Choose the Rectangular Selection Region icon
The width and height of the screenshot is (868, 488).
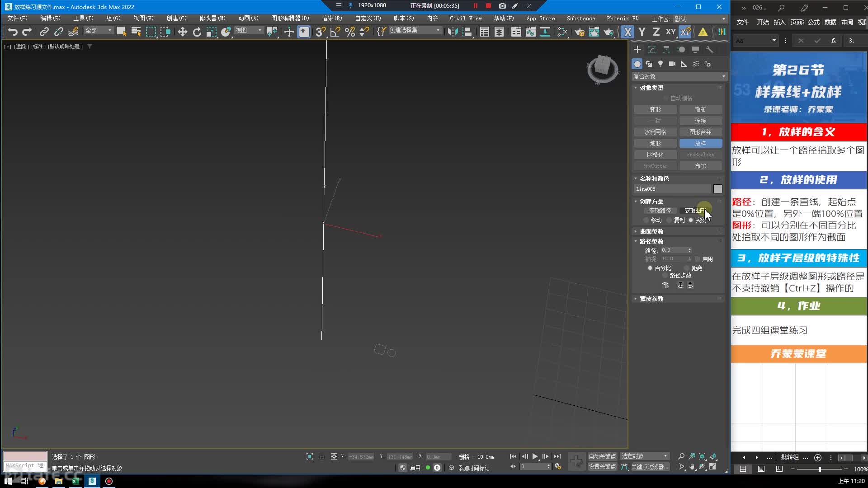point(151,32)
